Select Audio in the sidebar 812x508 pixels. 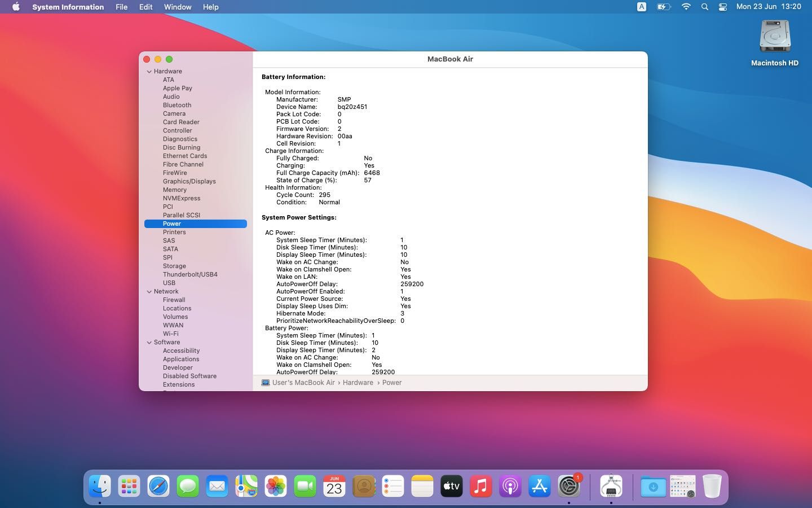point(171,97)
